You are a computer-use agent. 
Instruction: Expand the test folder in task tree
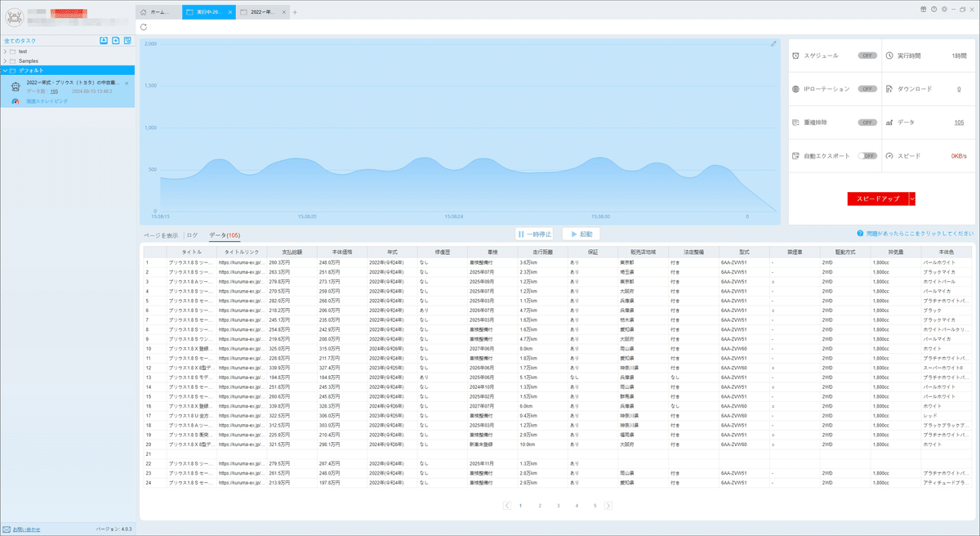[x=5, y=51]
